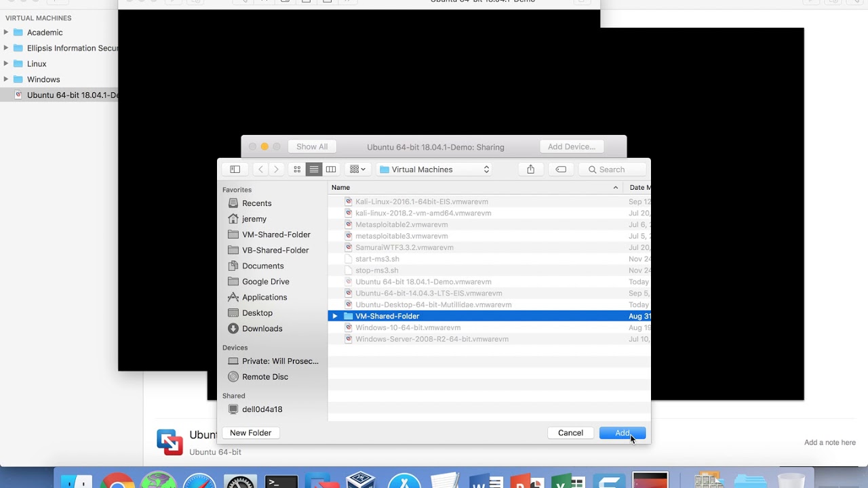
Task: Click stop-ms3.sh file
Action: (377, 270)
